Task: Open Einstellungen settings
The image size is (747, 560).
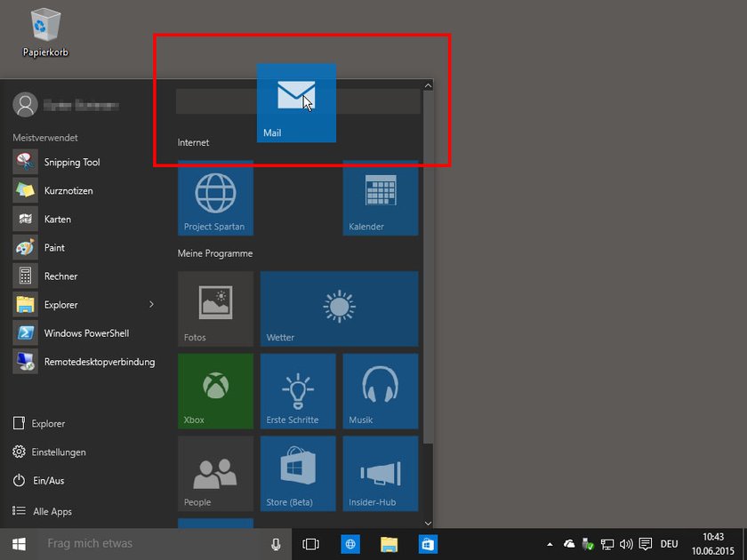Action: tap(50, 452)
